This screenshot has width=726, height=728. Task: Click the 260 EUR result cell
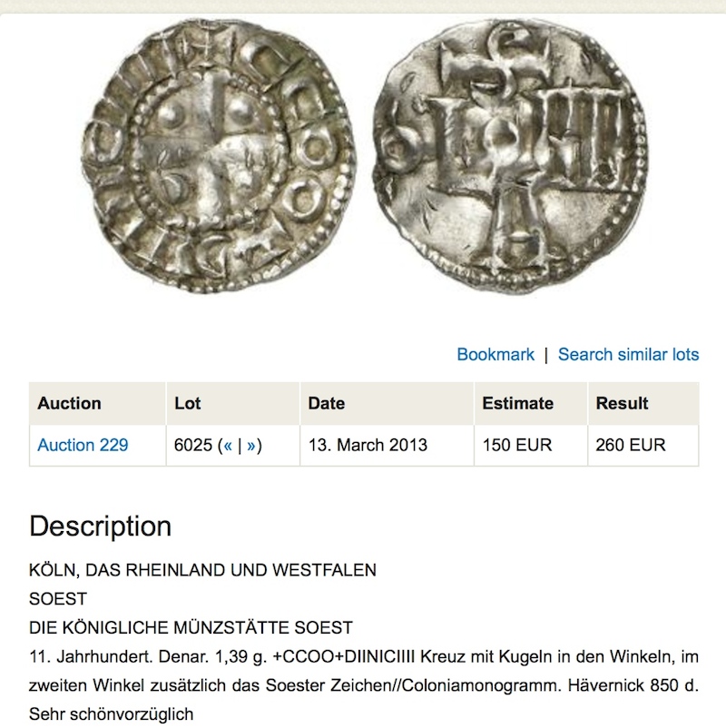[x=643, y=446]
